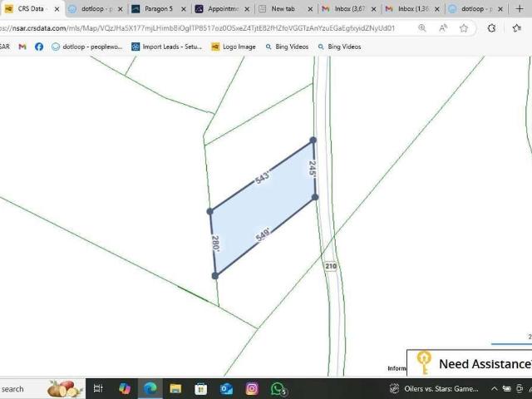
Task: Open the Gmail bookmark icon
Action: click(22, 47)
